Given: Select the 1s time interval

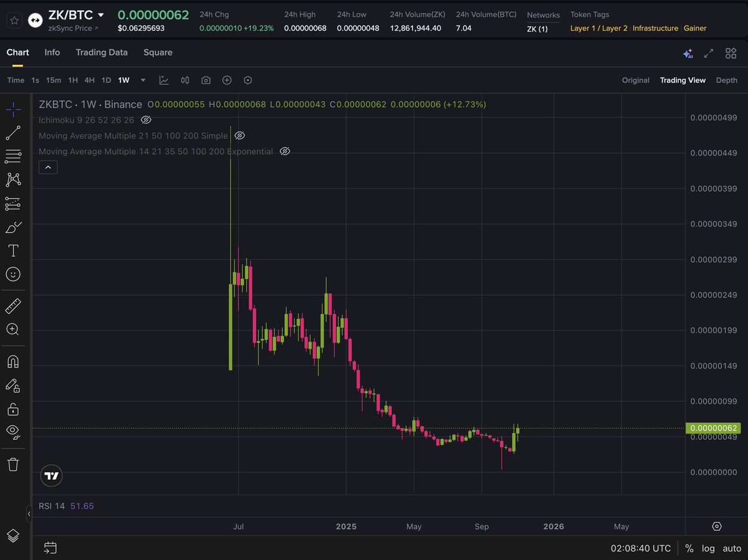Looking at the screenshot, I should tap(35, 80).
